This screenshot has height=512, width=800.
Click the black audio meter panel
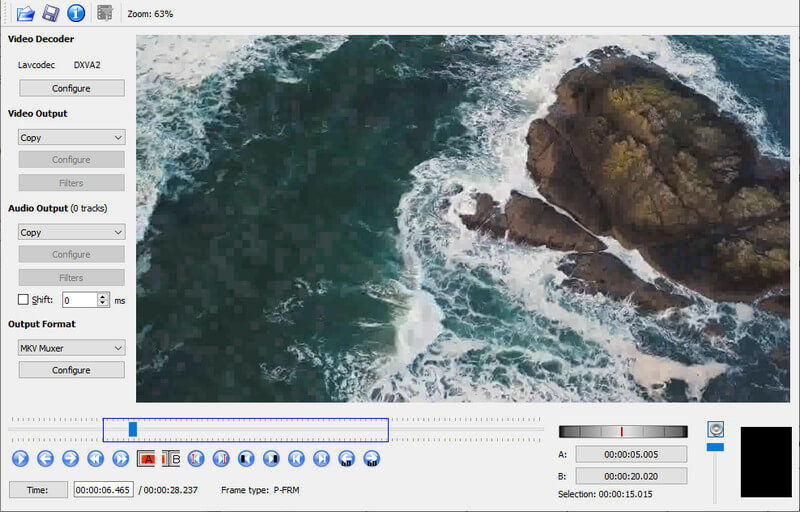coord(766,462)
